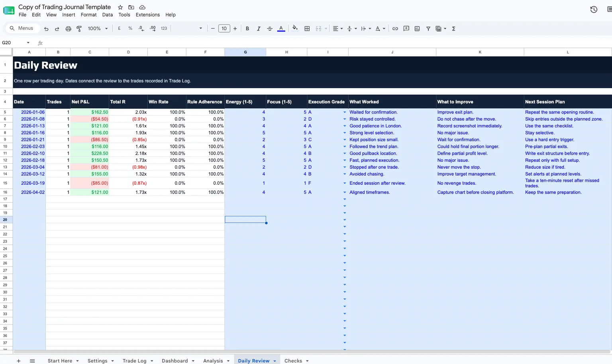Open the Data menu
This screenshot has height=364, width=612.
tap(107, 15)
